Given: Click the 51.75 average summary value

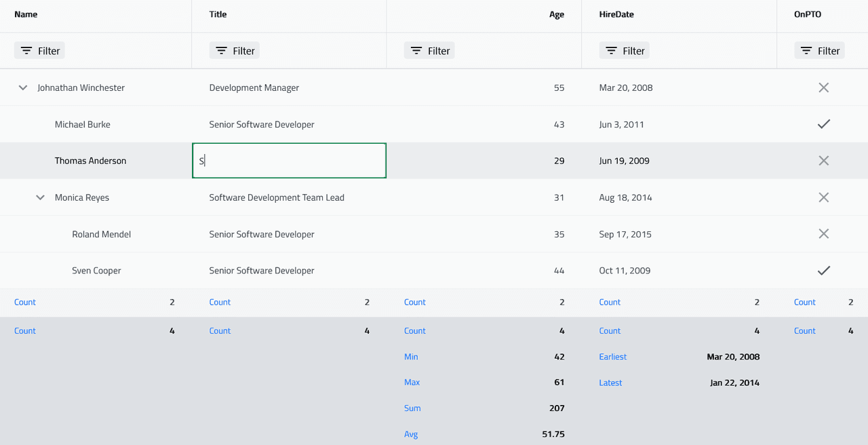Looking at the screenshot, I should click(553, 434).
